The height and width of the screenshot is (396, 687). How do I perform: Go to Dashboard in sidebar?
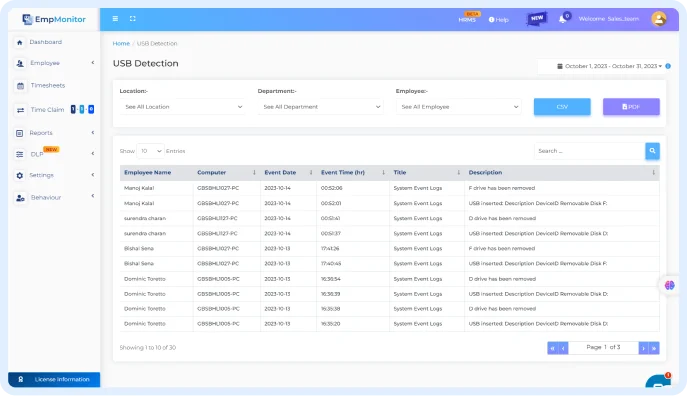tap(46, 42)
